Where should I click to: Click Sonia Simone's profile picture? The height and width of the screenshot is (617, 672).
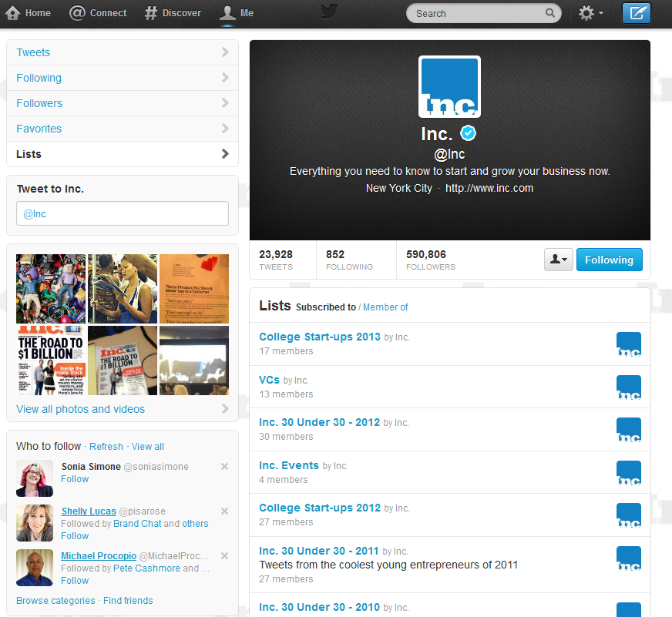point(35,478)
